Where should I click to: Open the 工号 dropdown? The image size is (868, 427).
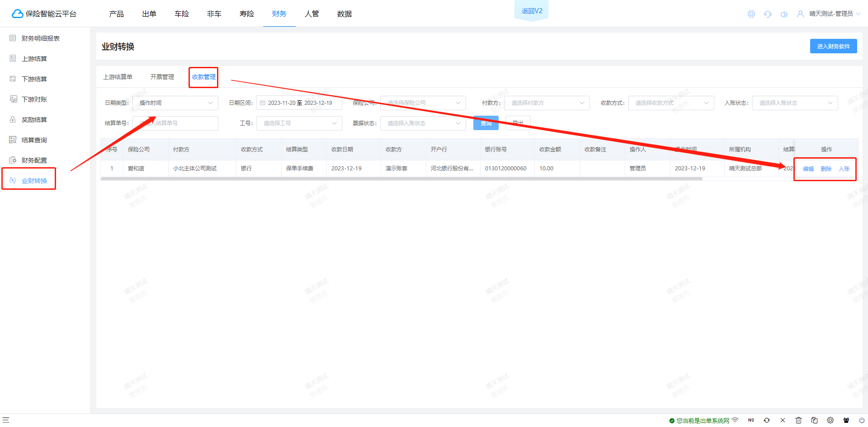[299, 123]
